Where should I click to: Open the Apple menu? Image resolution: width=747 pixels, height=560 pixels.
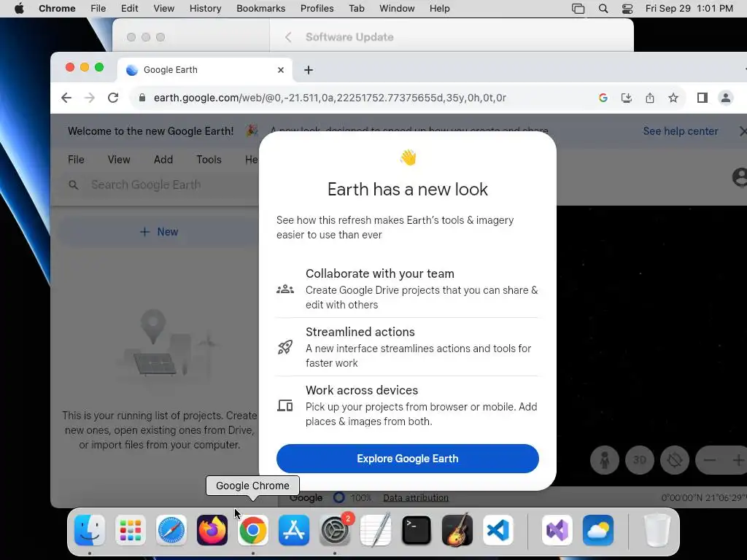(x=19, y=9)
